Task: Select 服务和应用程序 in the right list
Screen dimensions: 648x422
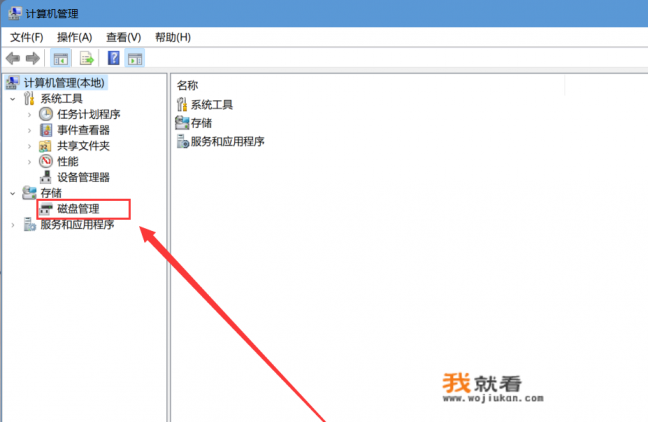Action: click(227, 142)
